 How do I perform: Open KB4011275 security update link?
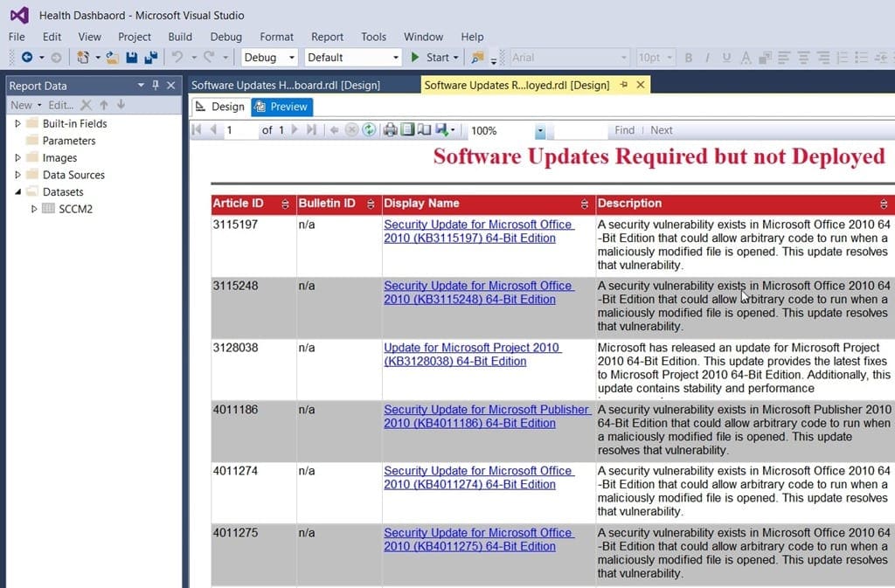pyautogui.click(x=479, y=539)
